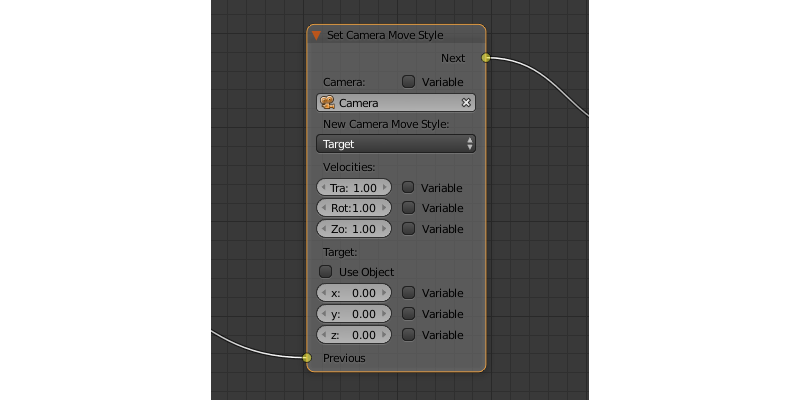
Task: Check Variable for target z value
Action: tap(408, 335)
